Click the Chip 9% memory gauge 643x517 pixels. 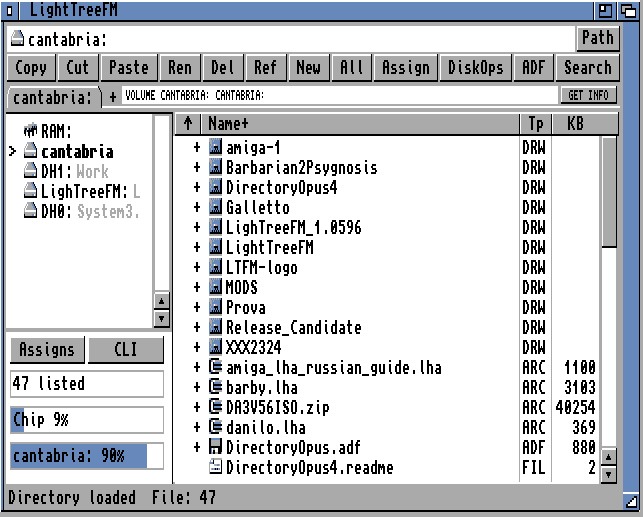tap(87, 420)
